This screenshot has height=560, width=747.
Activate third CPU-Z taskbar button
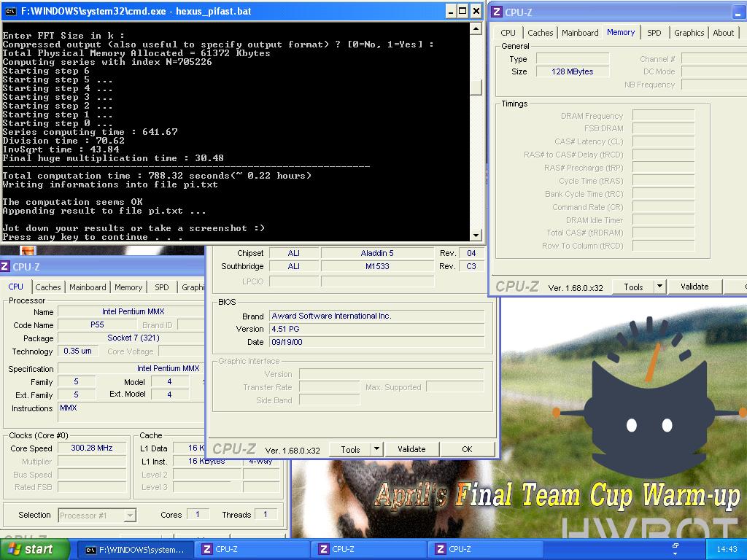tap(487, 550)
